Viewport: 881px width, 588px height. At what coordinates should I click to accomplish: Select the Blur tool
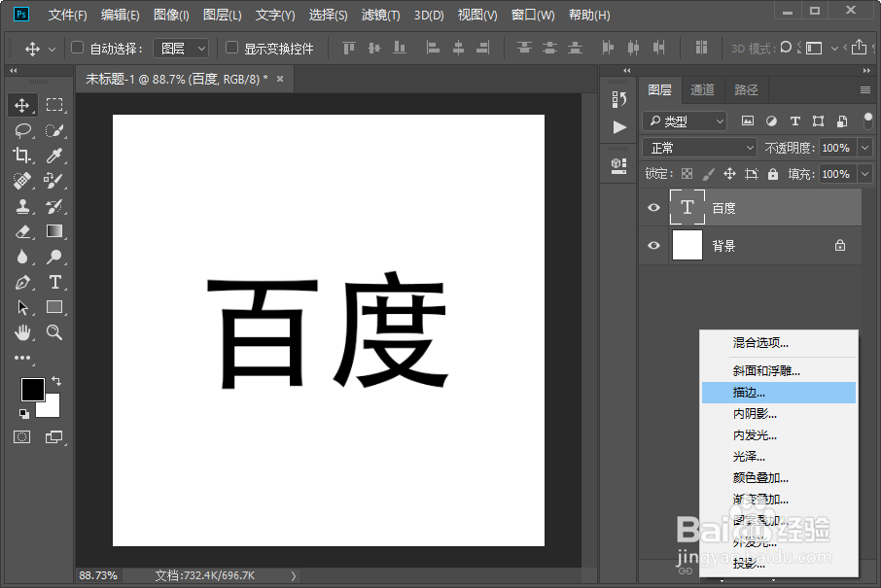[x=22, y=257]
